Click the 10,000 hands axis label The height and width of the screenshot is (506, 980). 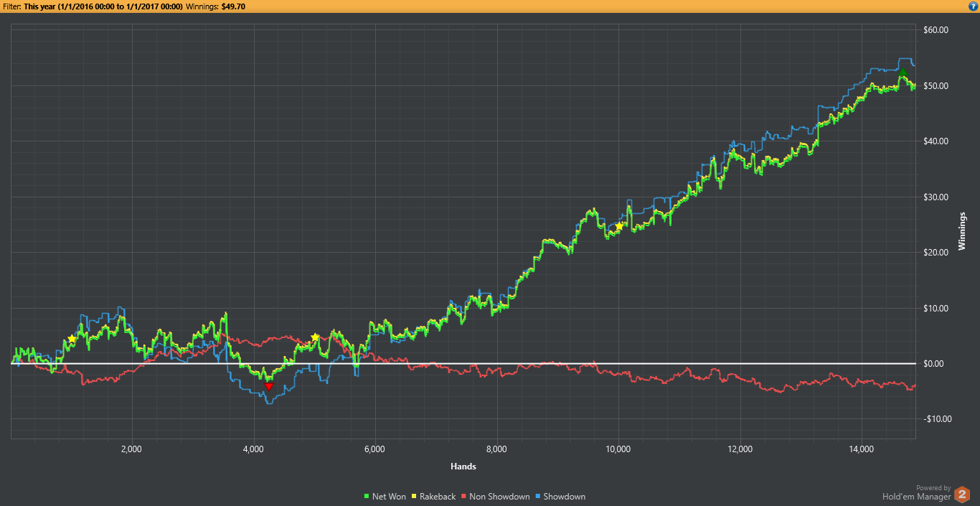tap(618, 449)
